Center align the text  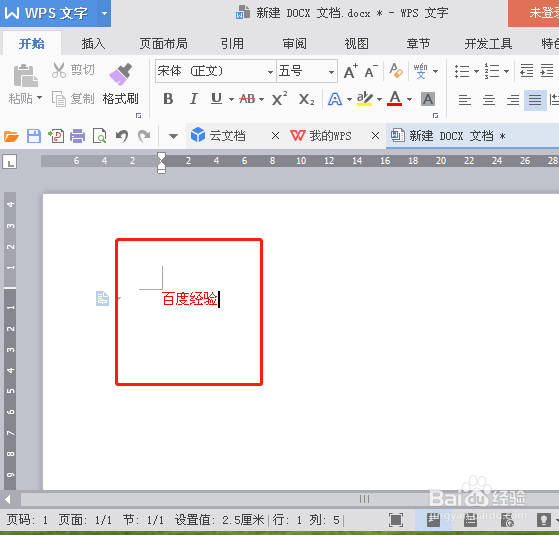tap(489, 100)
